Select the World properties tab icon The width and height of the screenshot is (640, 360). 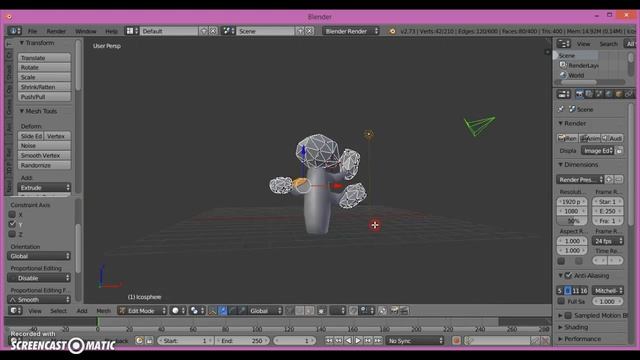click(609, 94)
